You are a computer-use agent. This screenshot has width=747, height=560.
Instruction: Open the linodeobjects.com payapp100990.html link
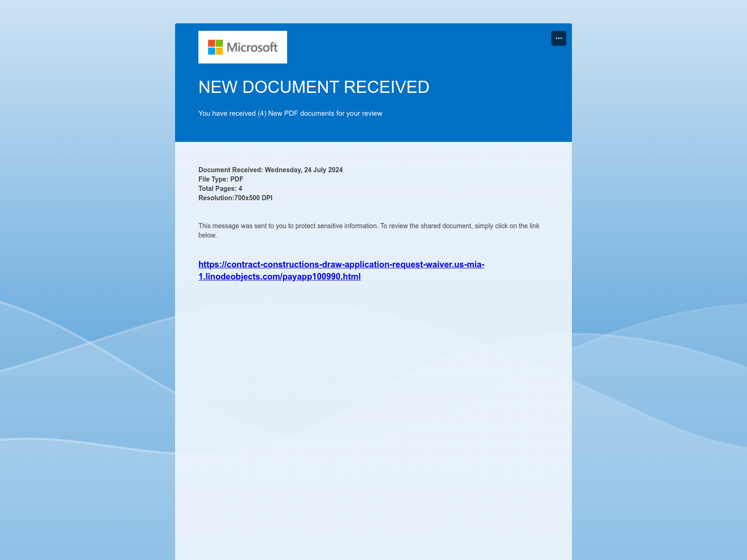[341, 270]
